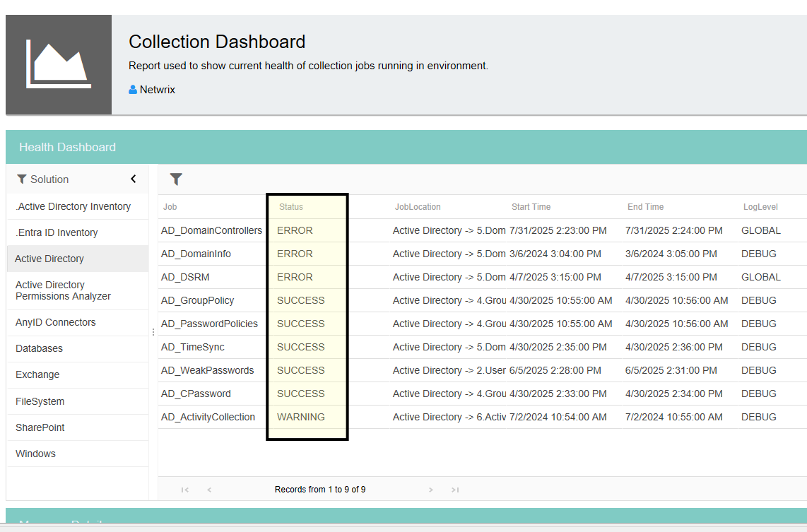Select the AD_DomainInfo job row
Viewport: 807px width, 532px height.
click(x=482, y=254)
